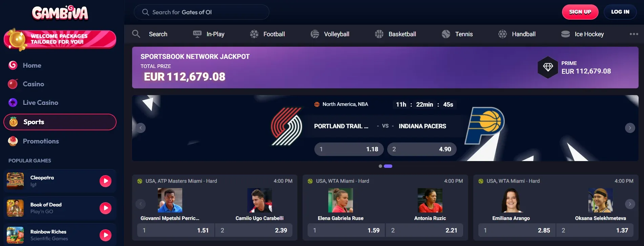Click the magnifier in the top search box
644x246 pixels.
click(x=145, y=12)
